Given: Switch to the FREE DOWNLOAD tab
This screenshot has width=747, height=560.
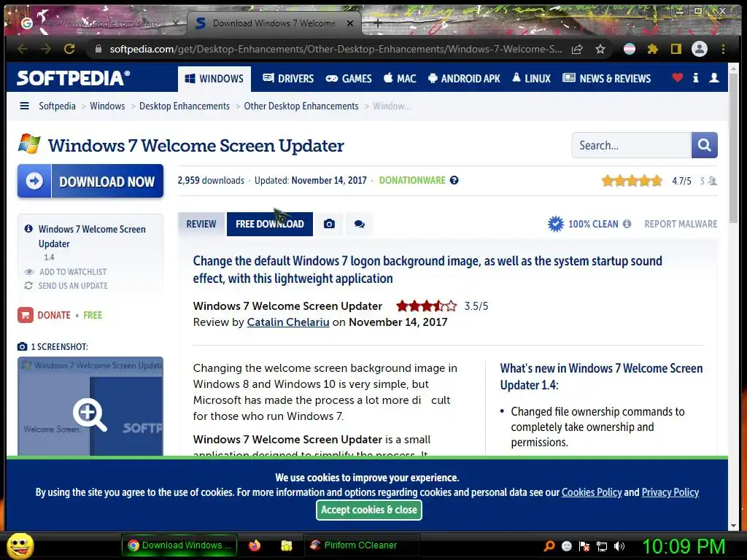Looking at the screenshot, I should tap(270, 225).
